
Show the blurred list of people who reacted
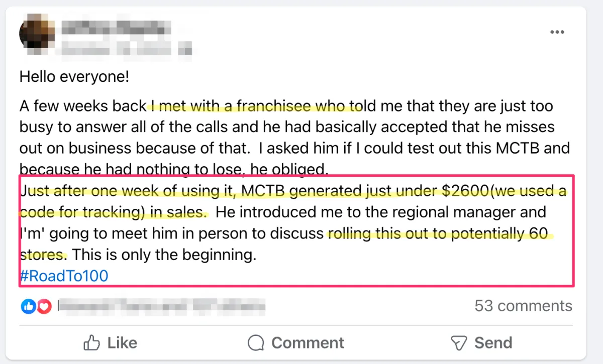coord(161,306)
